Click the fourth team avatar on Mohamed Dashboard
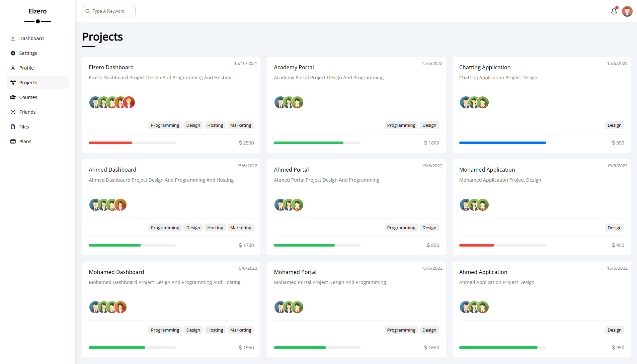Viewport: 637px width, 364px height. [x=121, y=307]
